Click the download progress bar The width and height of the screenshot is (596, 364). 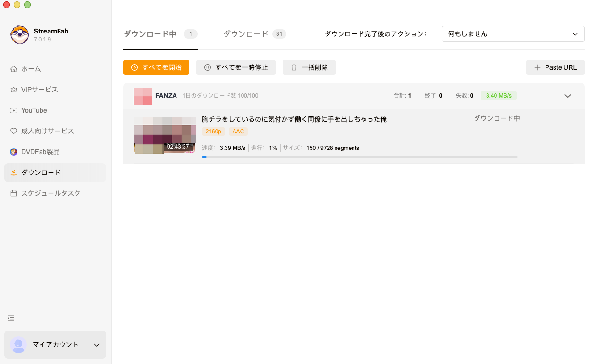click(360, 157)
